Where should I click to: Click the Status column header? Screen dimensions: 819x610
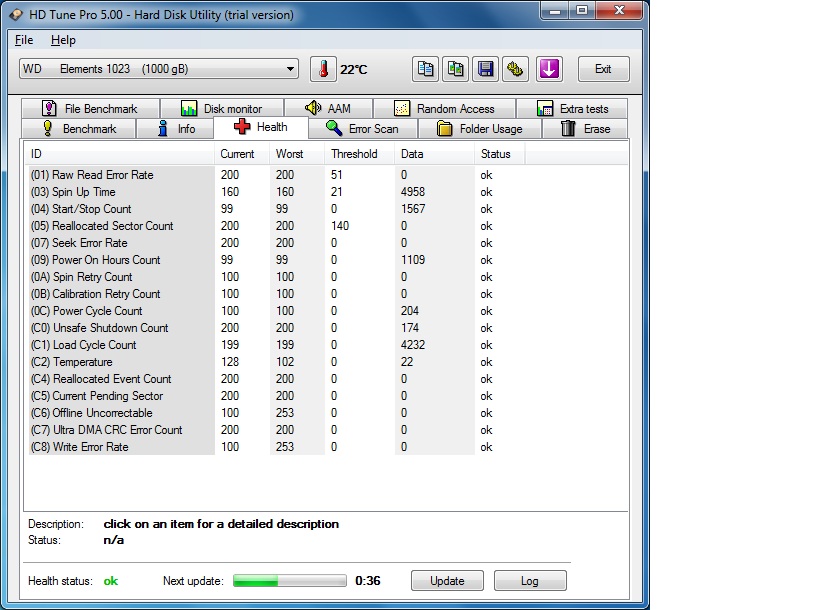500,154
